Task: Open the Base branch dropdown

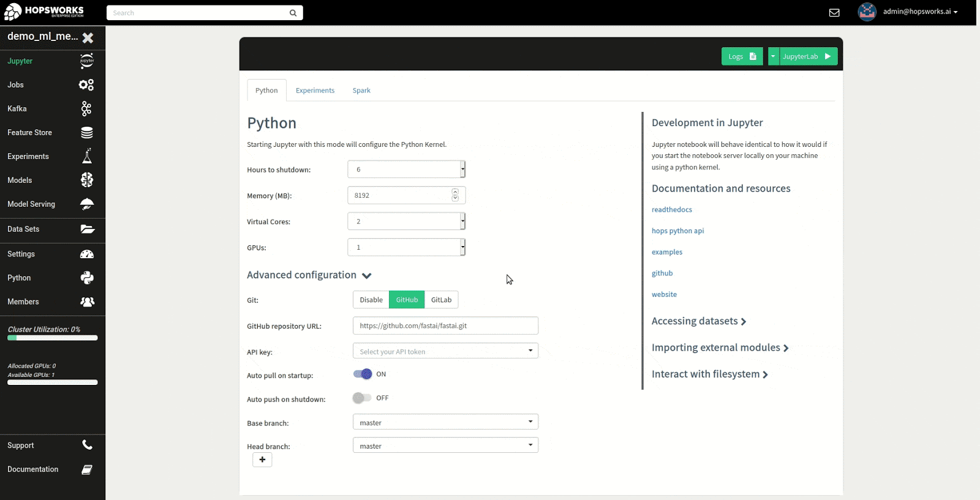Action: [x=445, y=422]
